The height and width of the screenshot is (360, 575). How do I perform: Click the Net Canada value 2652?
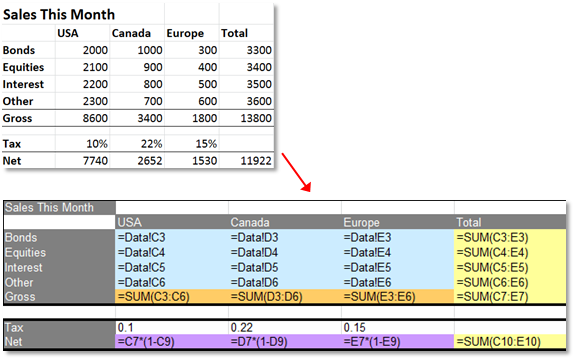150,161
